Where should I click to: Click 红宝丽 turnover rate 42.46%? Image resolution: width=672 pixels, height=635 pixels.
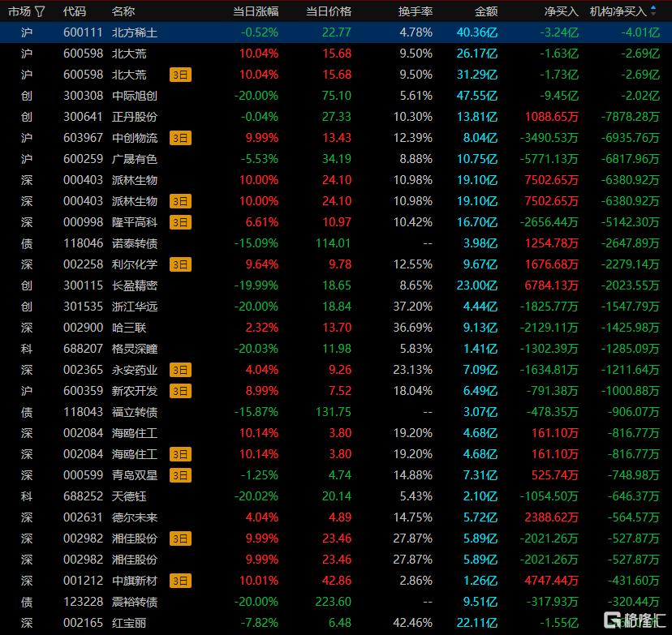click(x=413, y=623)
